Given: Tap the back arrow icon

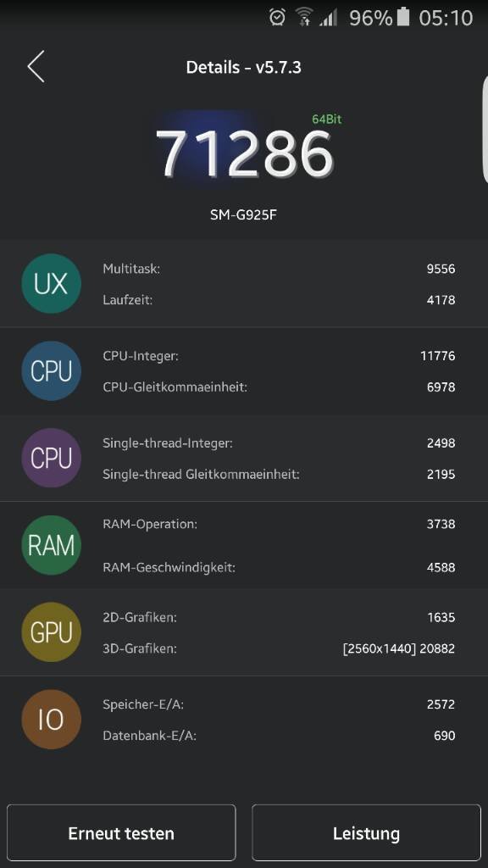Looking at the screenshot, I should click(36, 67).
